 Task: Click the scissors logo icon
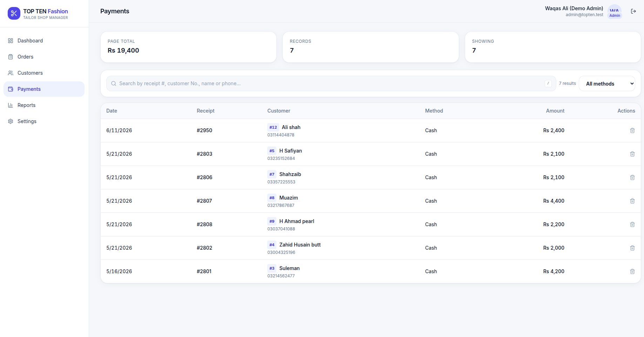point(14,13)
